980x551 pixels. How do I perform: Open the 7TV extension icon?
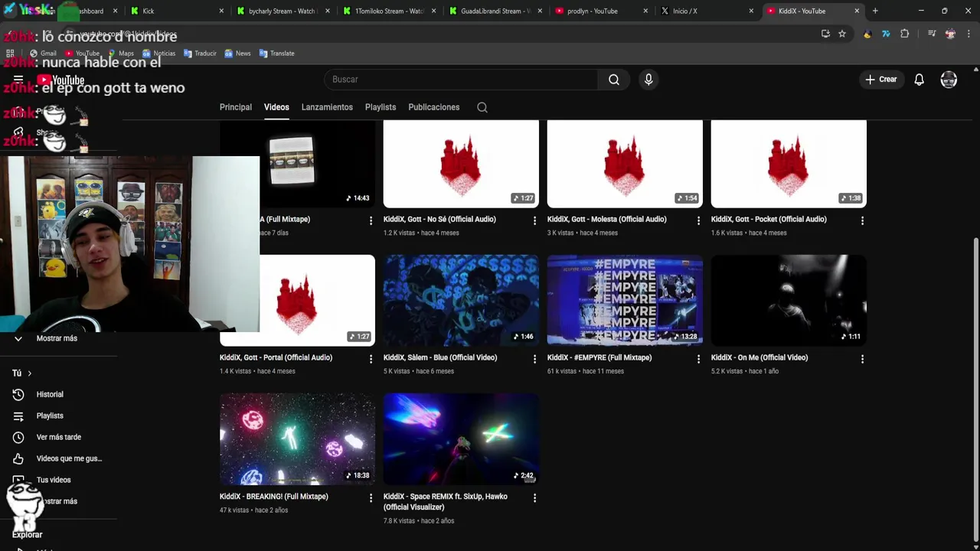pyautogui.click(x=886, y=34)
